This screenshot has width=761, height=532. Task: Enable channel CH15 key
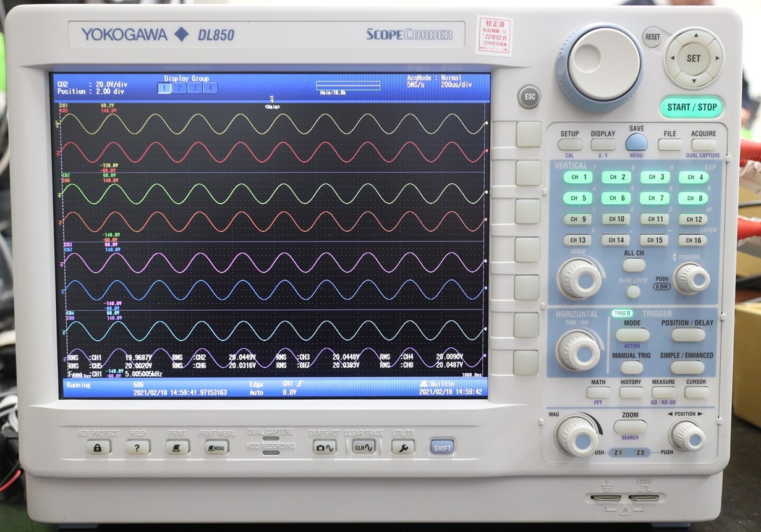click(655, 240)
